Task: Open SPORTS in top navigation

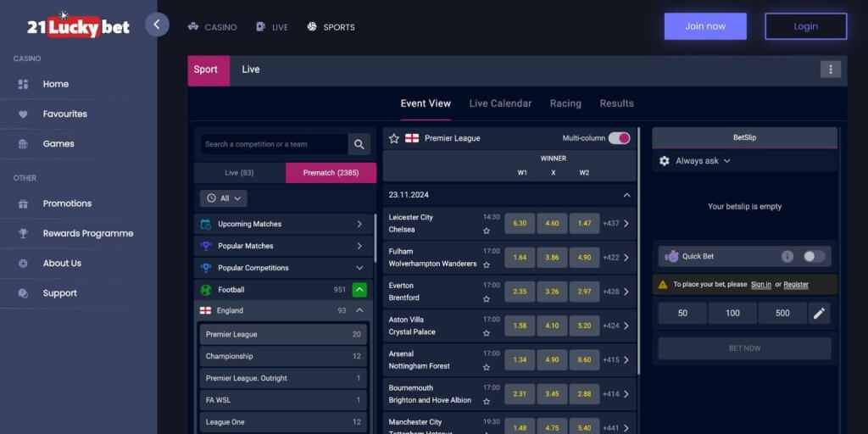Action: [x=331, y=26]
